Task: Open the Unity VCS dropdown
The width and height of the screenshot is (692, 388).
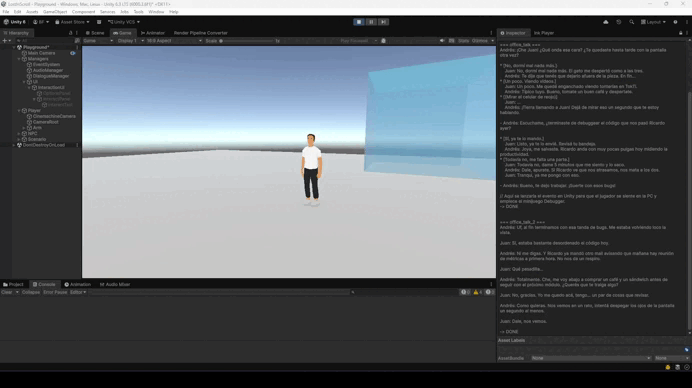Action: (x=124, y=22)
